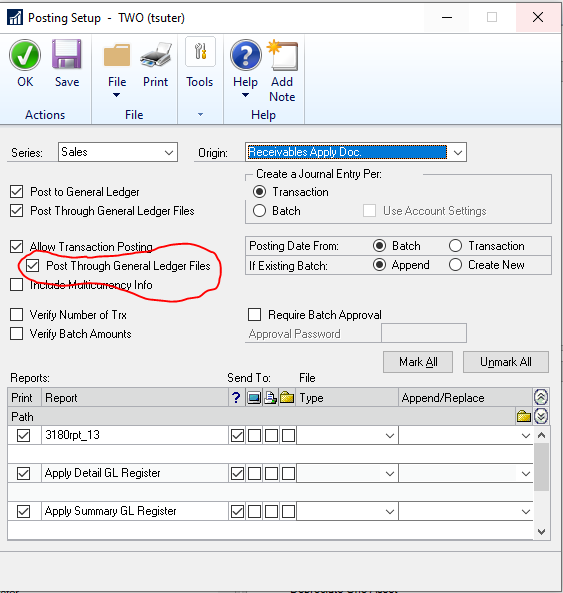Open the Tools wrench icon
Image resolution: width=563 pixels, height=593 pixels.
point(200,52)
